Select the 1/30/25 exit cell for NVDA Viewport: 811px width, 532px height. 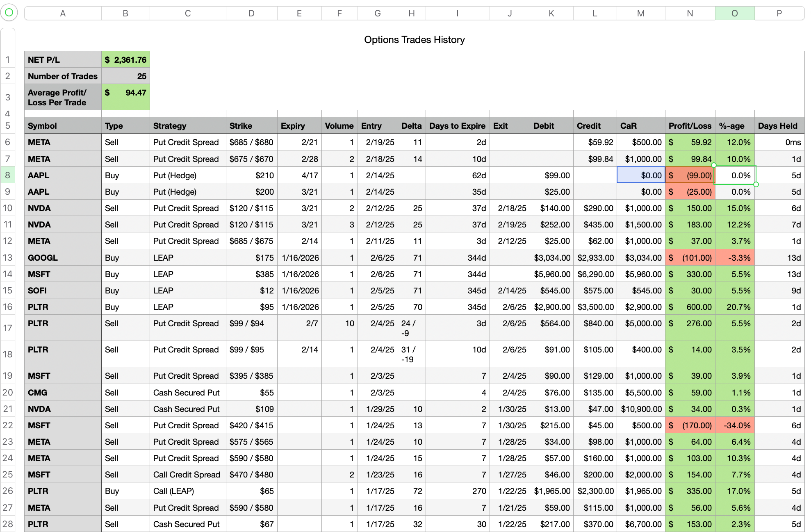click(510, 409)
